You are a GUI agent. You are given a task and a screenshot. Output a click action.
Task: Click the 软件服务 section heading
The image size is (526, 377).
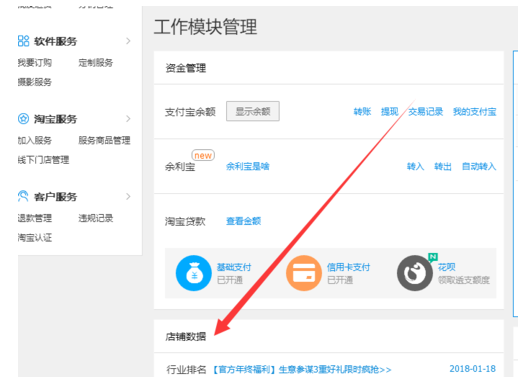[x=55, y=41]
